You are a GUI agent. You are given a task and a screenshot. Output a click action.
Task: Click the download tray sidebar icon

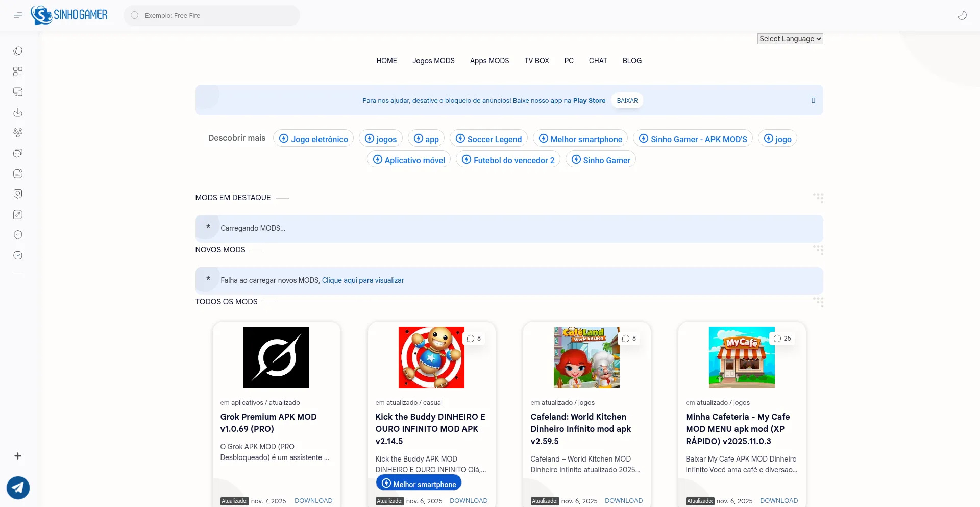18,112
